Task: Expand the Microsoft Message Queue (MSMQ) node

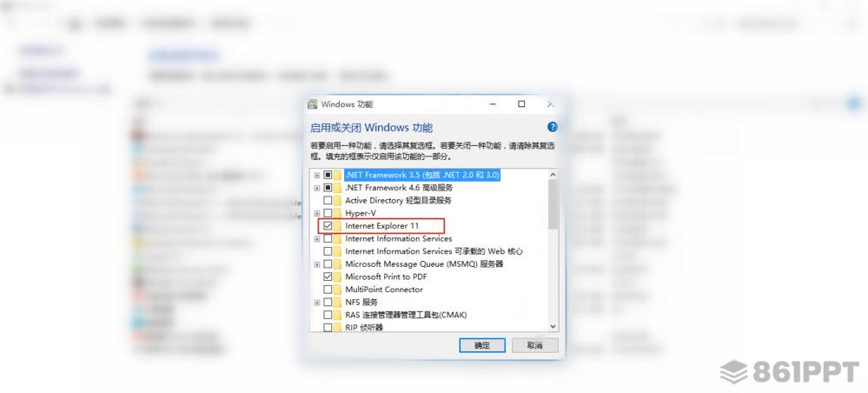Action: pyautogui.click(x=316, y=264)
